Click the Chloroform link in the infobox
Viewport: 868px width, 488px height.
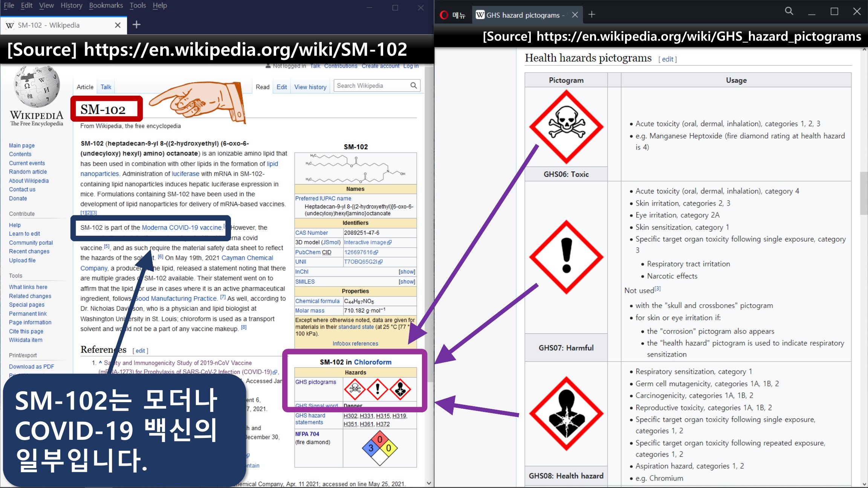click(x=372, y=362)
